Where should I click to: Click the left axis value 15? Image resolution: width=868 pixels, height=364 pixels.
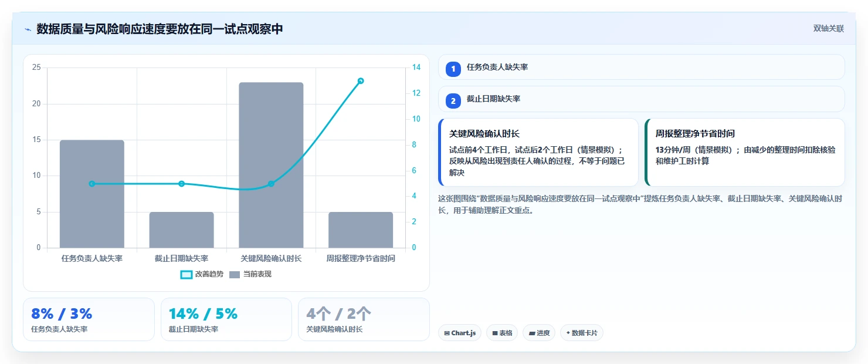[x=36, y=140]
